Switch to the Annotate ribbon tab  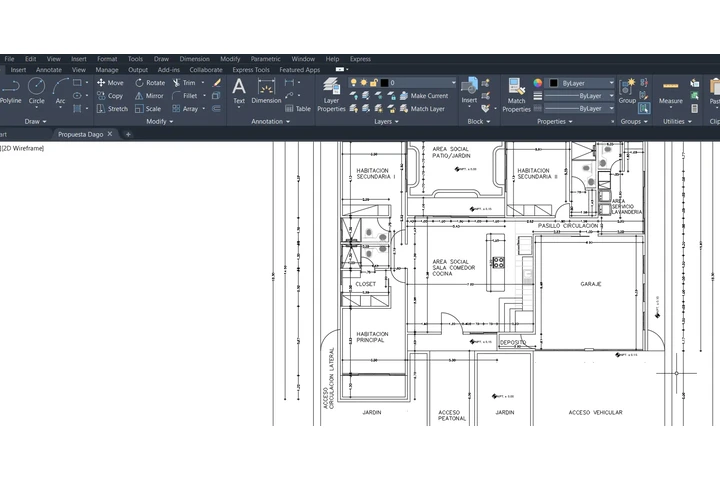coord(49,70)
